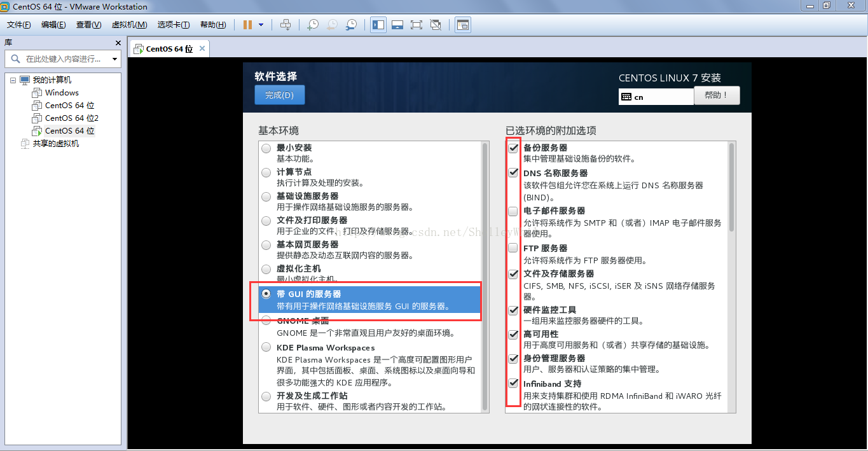Uncheck 备份服务器 add-on

click(513, 148)
